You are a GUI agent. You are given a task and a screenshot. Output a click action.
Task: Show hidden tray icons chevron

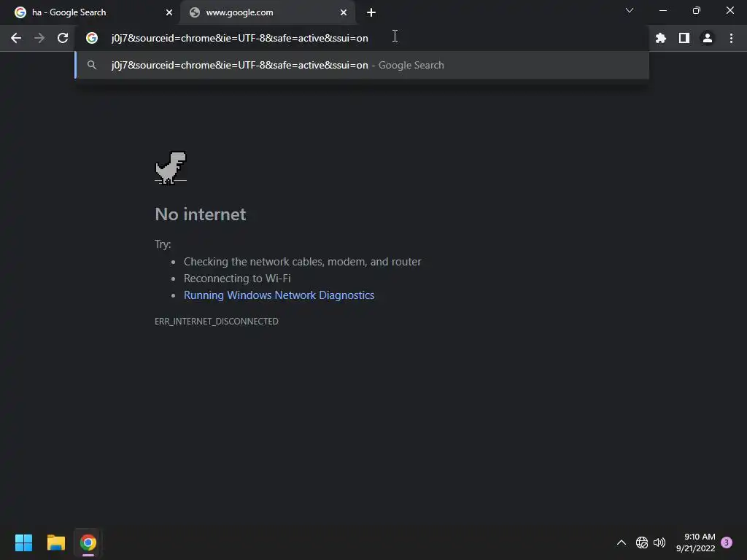click(622, 542)
